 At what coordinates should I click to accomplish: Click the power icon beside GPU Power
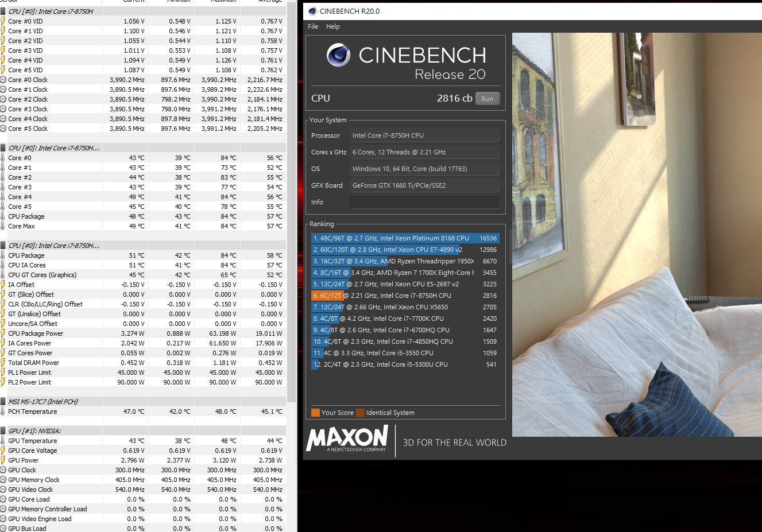pyautogui.click(x=3, y=460)
